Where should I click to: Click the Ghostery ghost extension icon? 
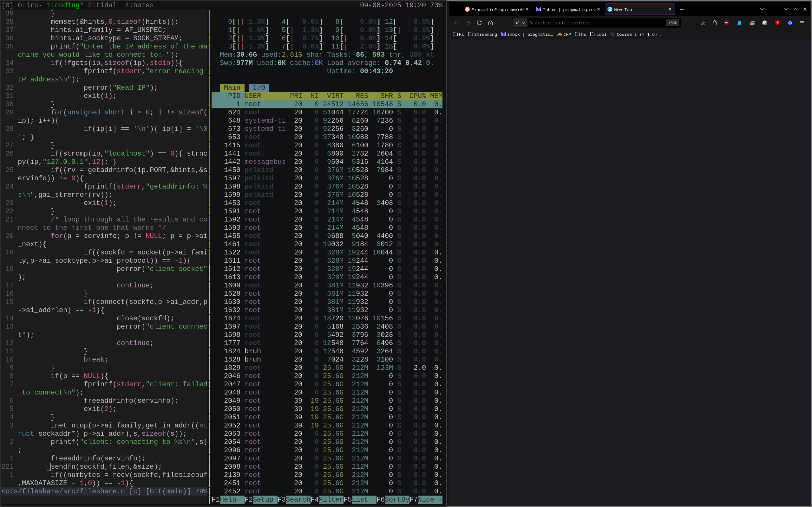tap(740, 23)
